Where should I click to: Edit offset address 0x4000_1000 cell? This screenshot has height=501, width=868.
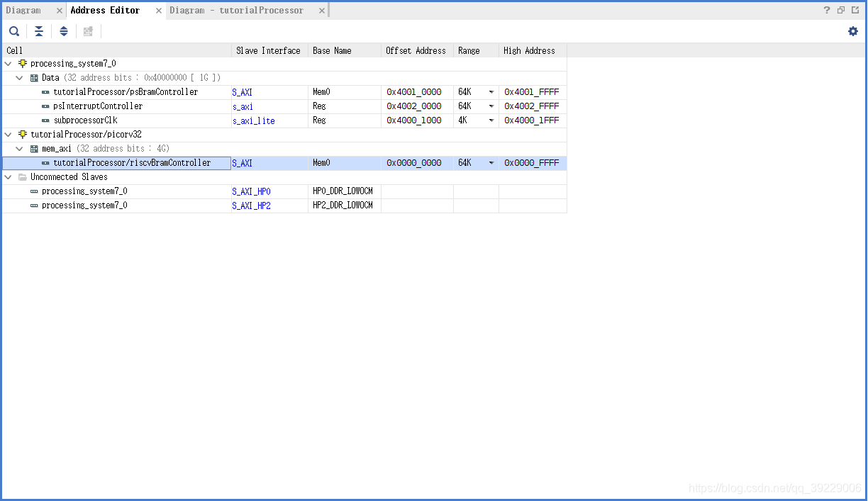click(417, 120)
